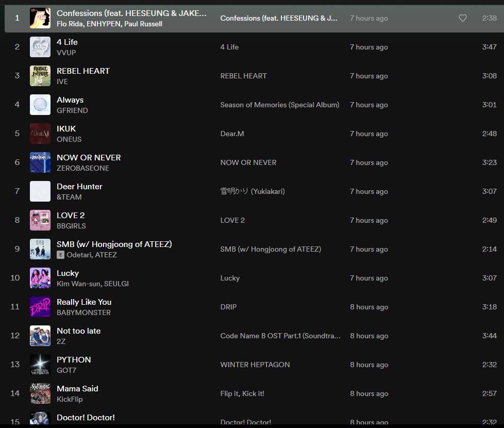Select the Not too late track title

(x=79, y=331)
